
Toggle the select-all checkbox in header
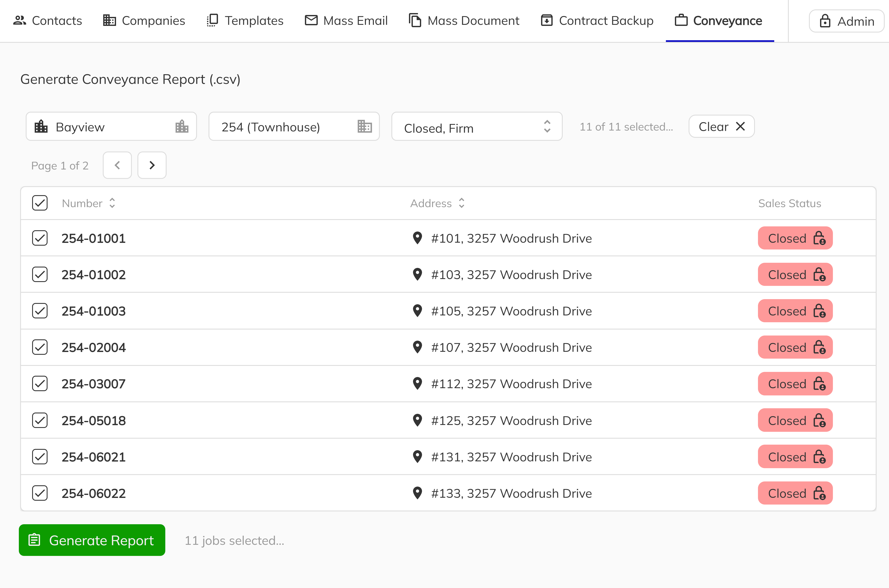[40, 203]
